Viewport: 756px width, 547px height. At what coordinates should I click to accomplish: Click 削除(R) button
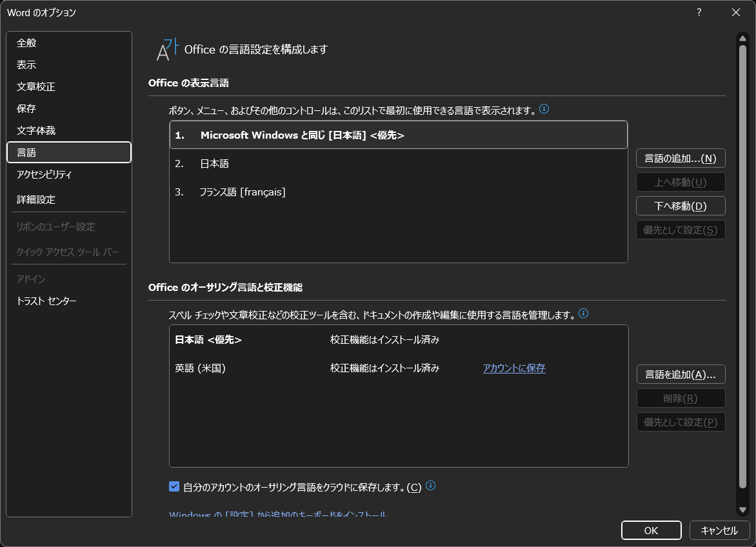point(681,398)
